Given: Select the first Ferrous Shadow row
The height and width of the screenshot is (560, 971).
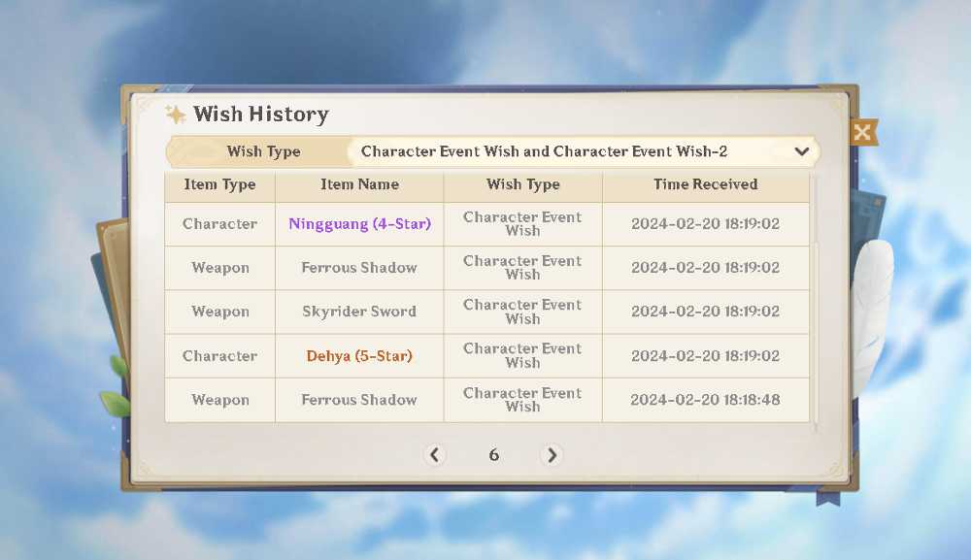Looking at the screenshot, I should [486, 268].
